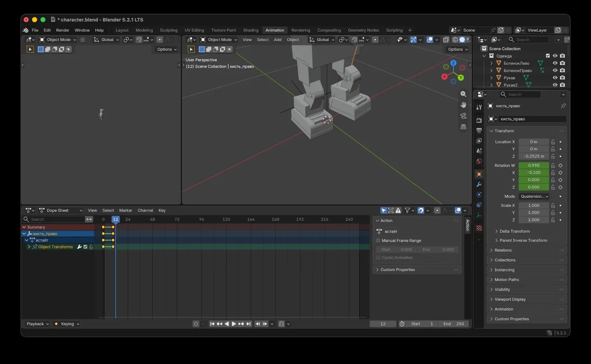
Task: Select the pan hand icon in viewport
Action: [x=463, y=105]
